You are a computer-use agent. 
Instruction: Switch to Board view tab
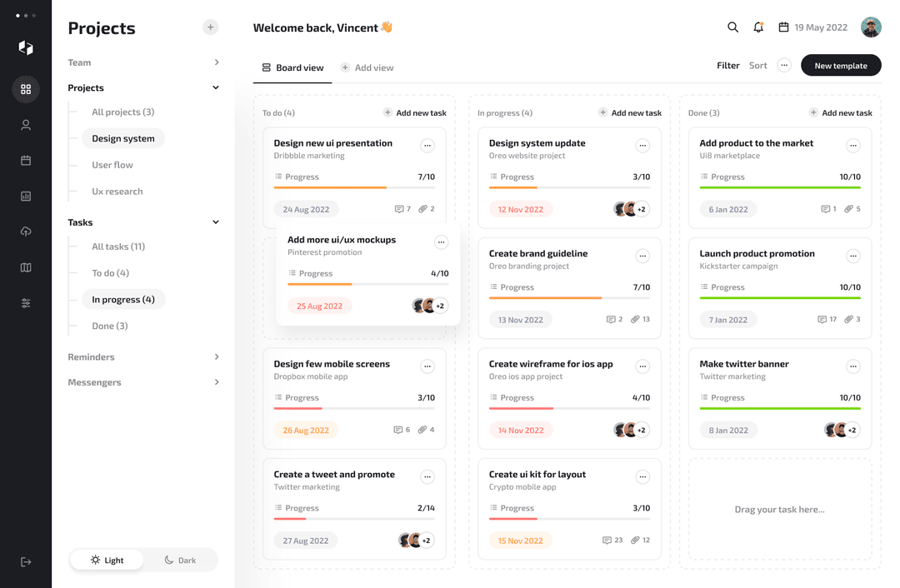(292, 67)
